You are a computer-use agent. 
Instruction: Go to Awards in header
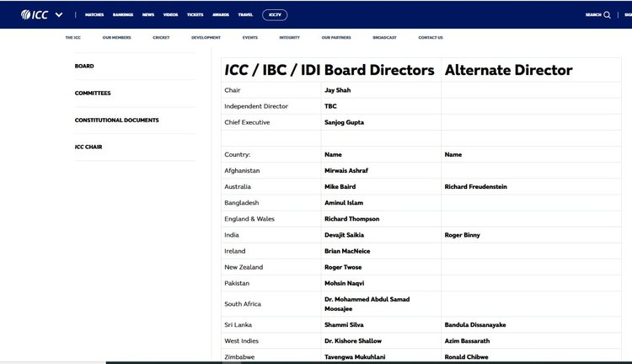click(220, 14)
